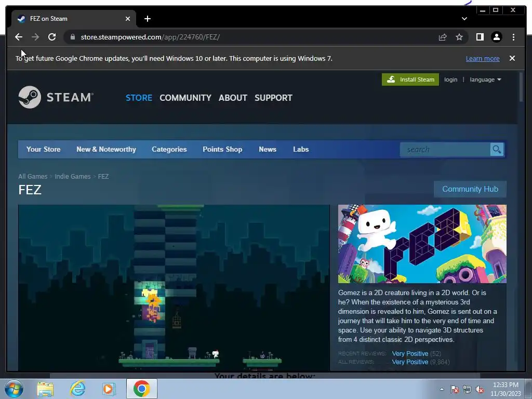Open the Chrome side panel icon
Screen dimensions: 532x399
[480, 37]
